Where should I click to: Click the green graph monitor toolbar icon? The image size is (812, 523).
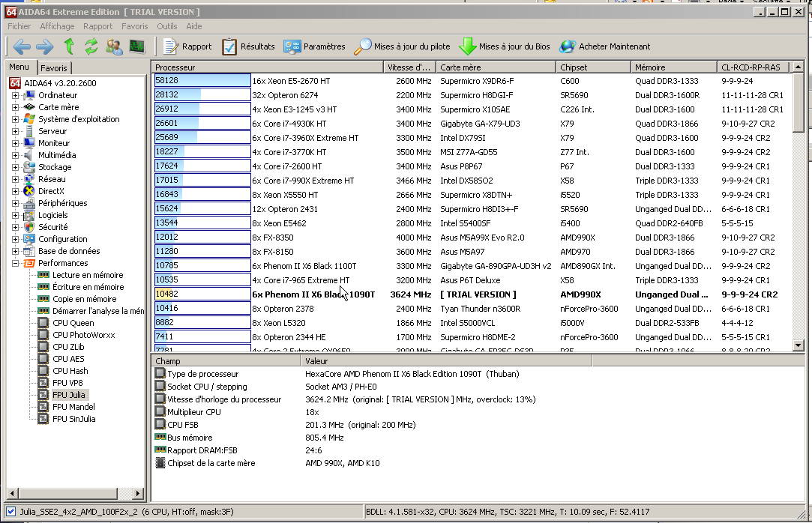tap(136, 46)
